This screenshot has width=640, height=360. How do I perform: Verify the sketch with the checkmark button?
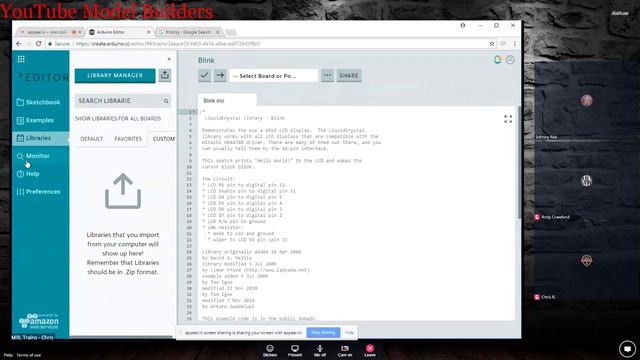[x=204, y=76]
